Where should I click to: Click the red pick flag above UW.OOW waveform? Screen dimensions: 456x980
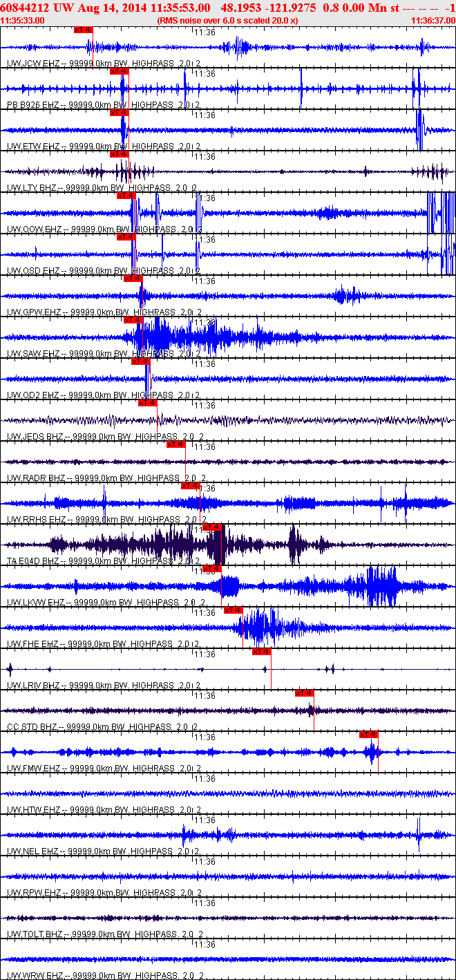click(126, 196)
